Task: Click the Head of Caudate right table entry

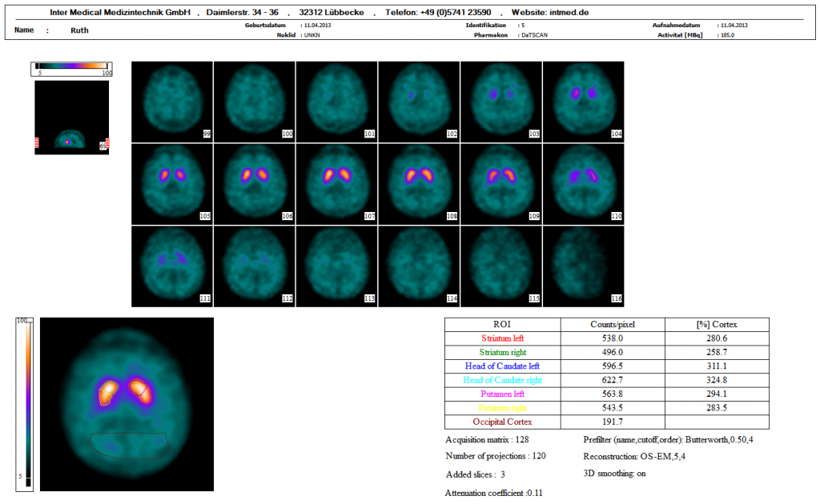Action: click(501, 380)
